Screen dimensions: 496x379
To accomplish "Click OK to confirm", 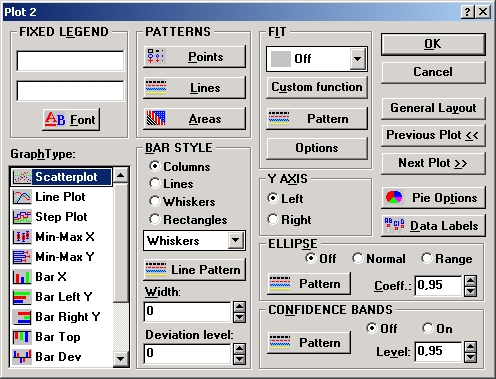I will point(433,44).
